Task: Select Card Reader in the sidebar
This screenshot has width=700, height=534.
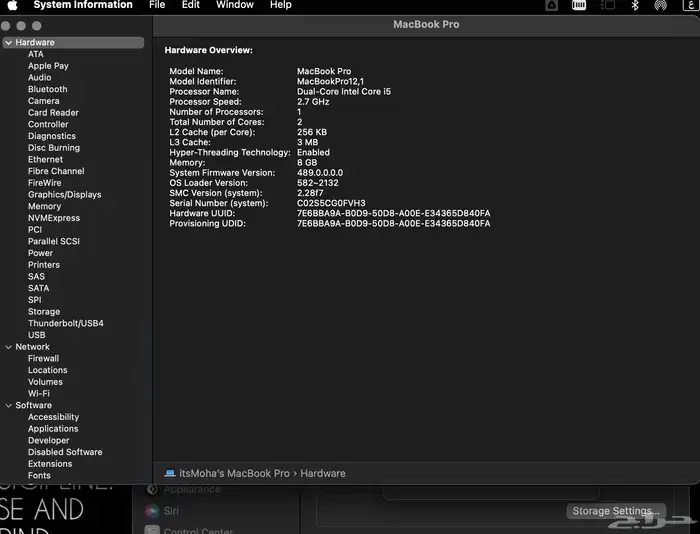Action: [53, 113]
